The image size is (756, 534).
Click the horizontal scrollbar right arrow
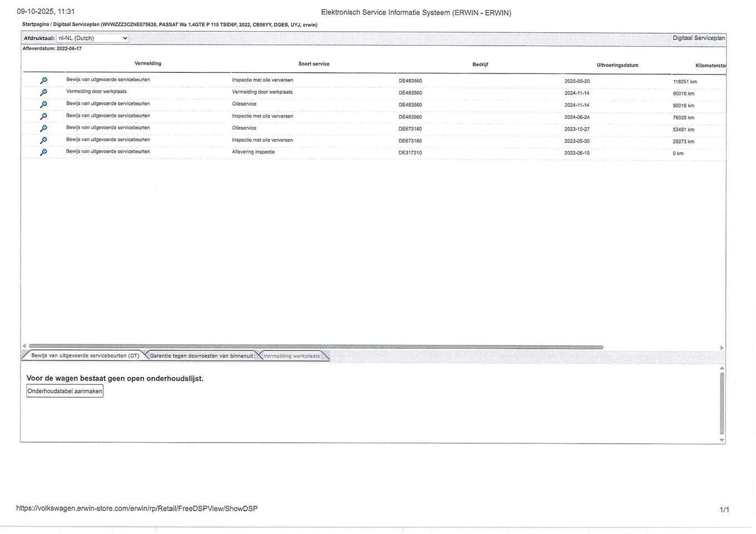721,348
